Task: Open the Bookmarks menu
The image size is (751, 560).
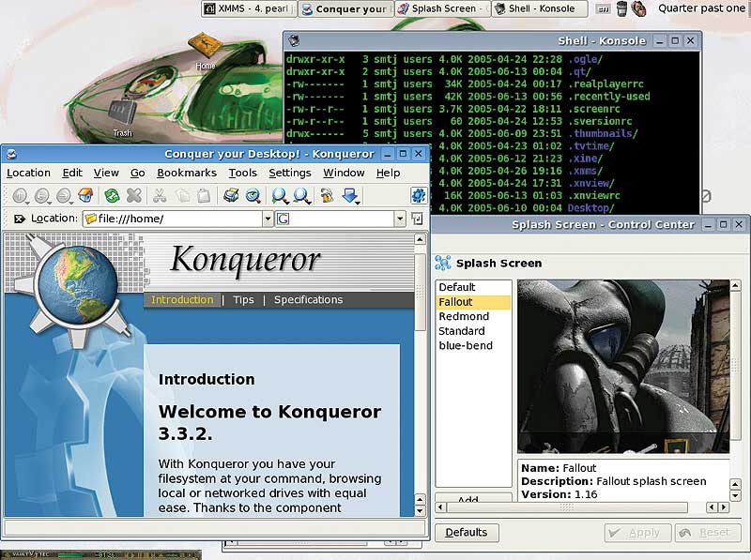Action: click(187, 173)
